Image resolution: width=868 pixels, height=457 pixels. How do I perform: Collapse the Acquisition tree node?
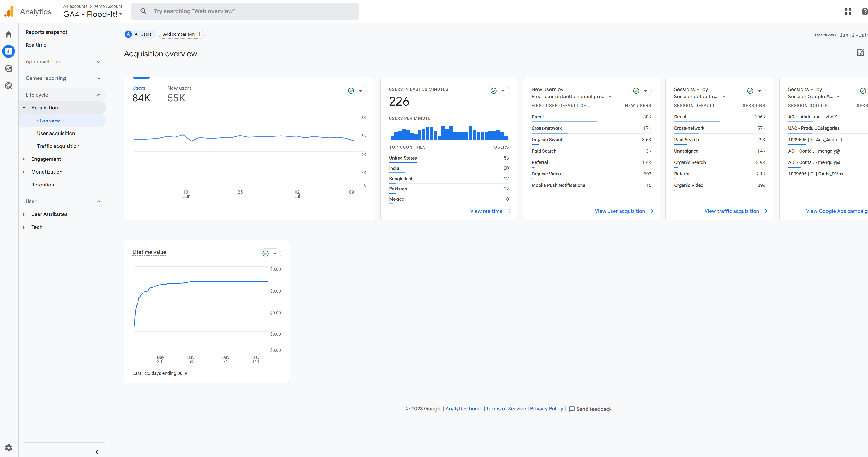pos(24,108)
